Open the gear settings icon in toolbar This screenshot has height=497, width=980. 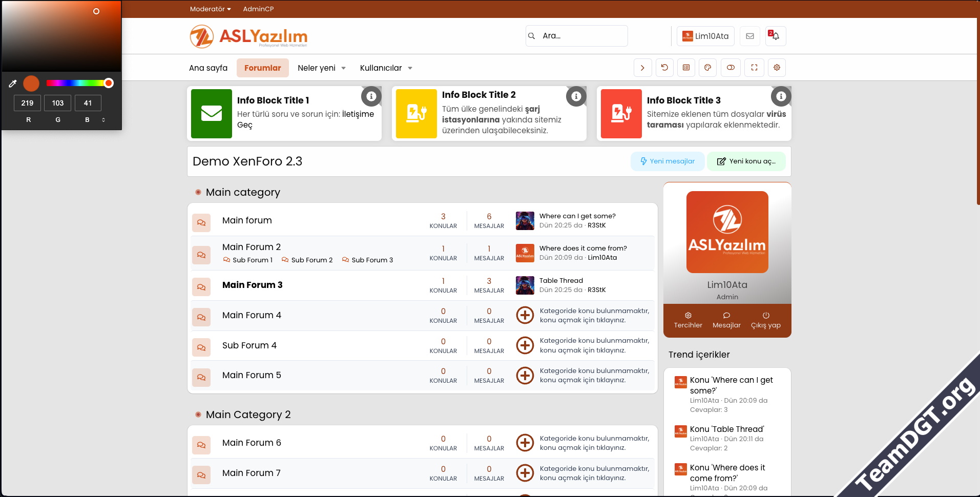777,68
